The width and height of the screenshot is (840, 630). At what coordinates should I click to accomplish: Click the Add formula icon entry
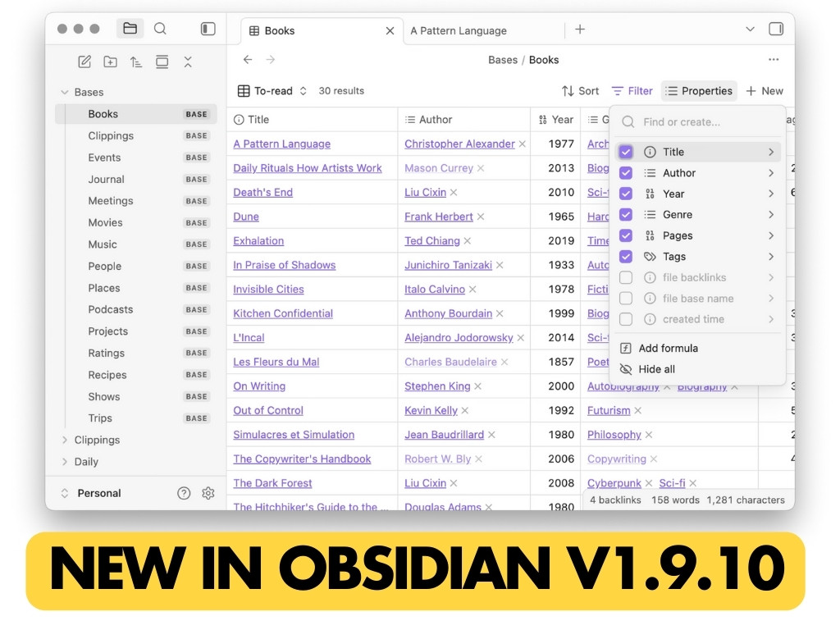click(x=625, y=348)
